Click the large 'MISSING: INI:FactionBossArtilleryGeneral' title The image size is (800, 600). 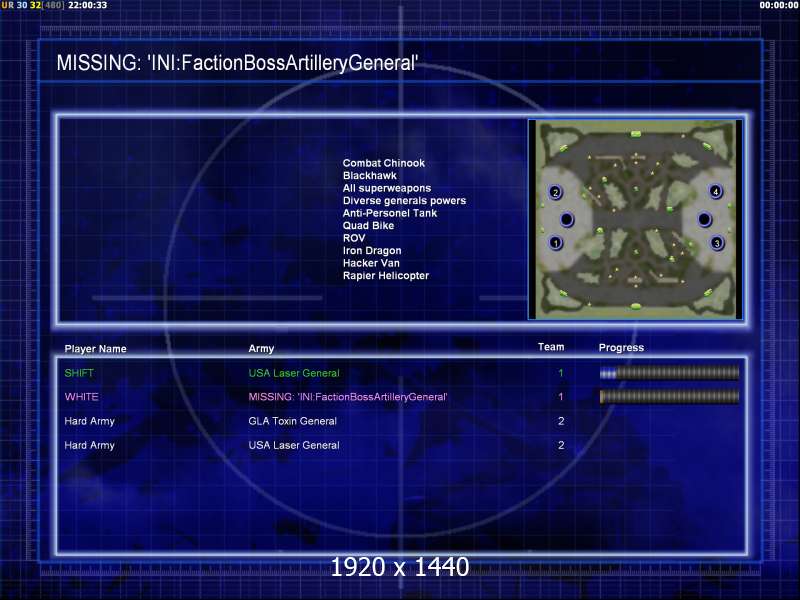(237, 63)
